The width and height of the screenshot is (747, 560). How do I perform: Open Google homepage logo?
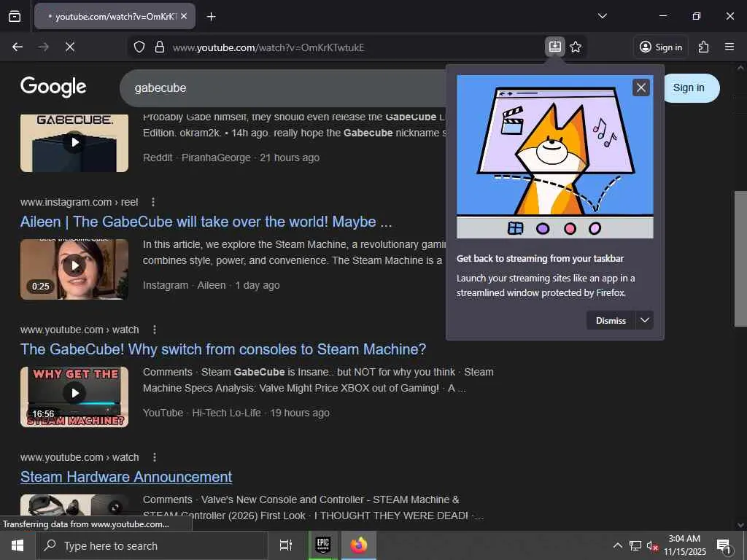(x=53, y=87)
